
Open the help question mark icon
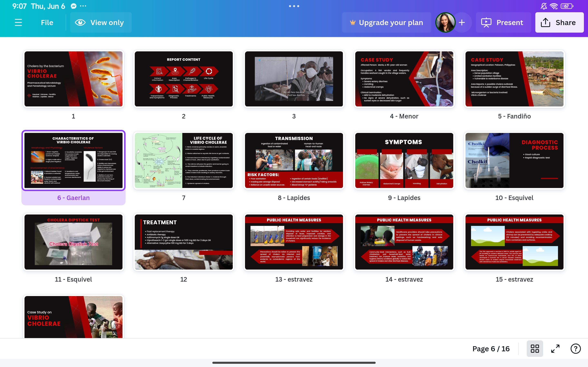[575, 349]
